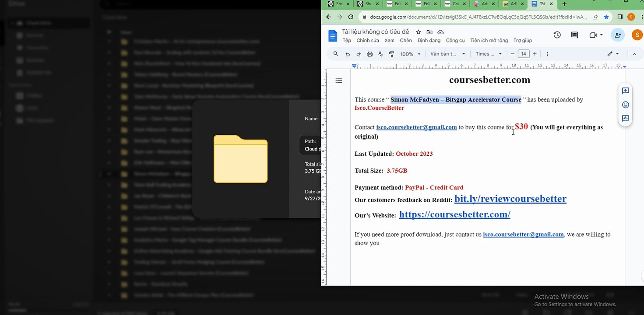The width and height of the screenshot is (644, 315).
Task: Undo the last edit
Action: pyautogui.click(x=348, y=54)
